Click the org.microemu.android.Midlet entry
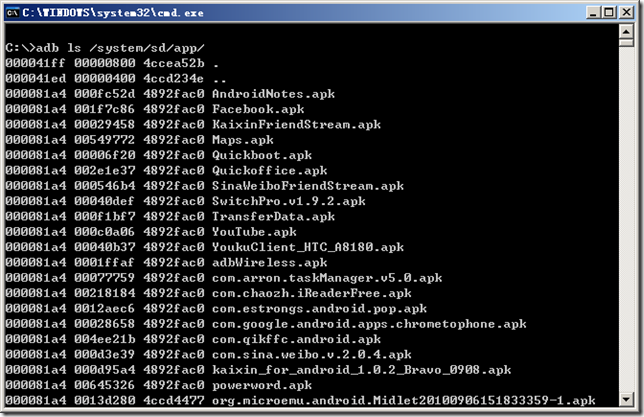Image resolution: width=644 pixels, height=417 pixels. click(404, 400)
